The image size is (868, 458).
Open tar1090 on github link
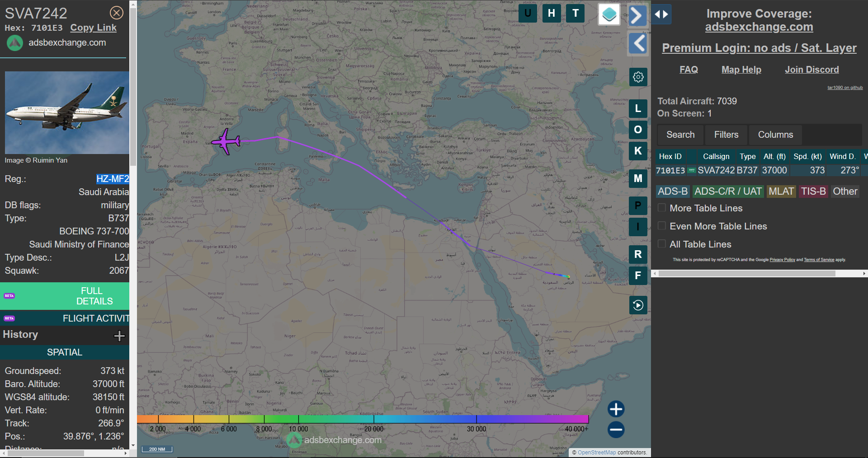(x=845, y=88)
